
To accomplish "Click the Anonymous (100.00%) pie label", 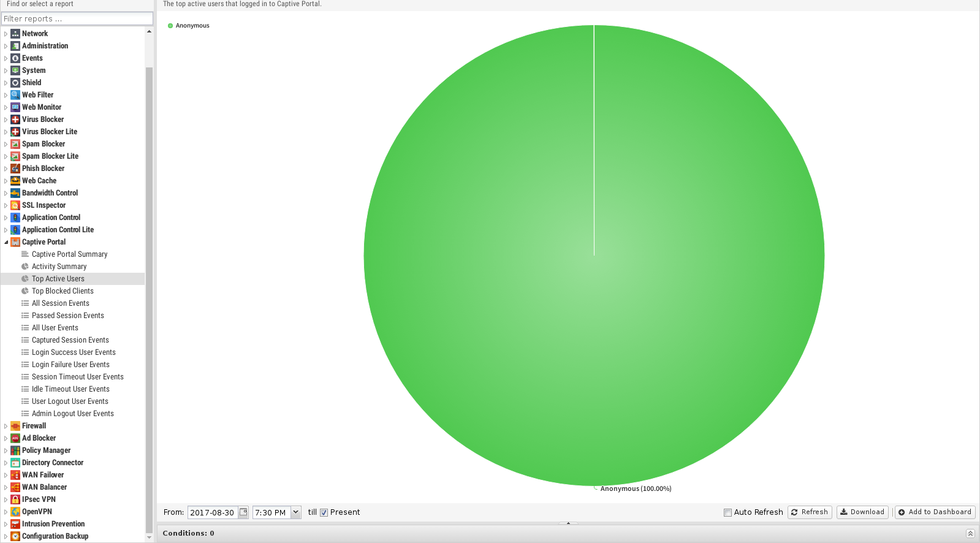I will (x=636, y=489).
